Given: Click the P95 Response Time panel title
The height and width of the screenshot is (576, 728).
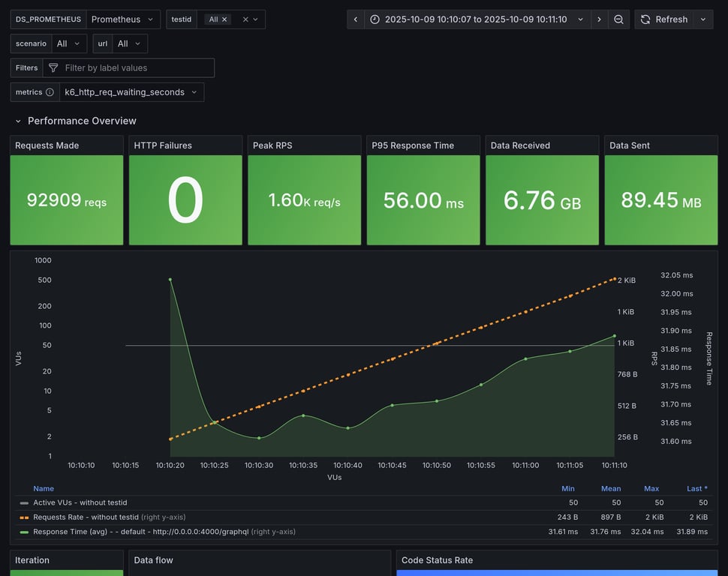Looking at the screenshot, I should (x=413, y=145).
